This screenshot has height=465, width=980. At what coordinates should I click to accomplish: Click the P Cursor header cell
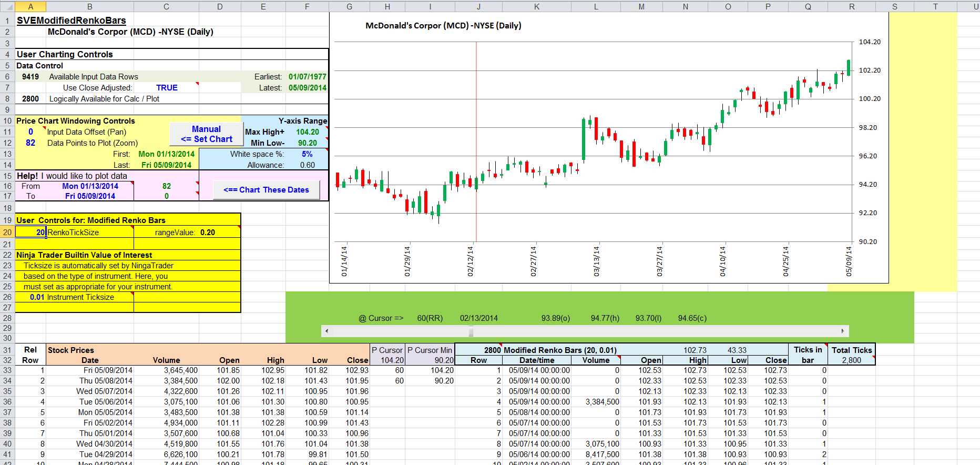pos(387,350)
